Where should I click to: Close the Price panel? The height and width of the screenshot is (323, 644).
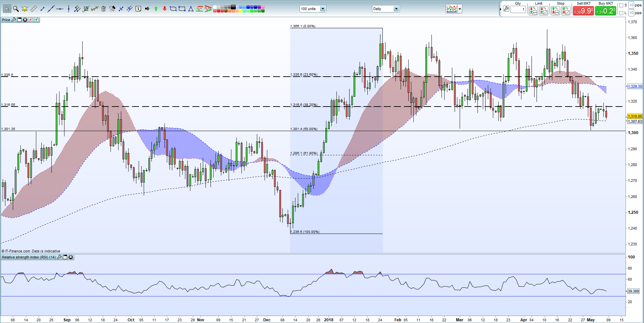[25, 20]
